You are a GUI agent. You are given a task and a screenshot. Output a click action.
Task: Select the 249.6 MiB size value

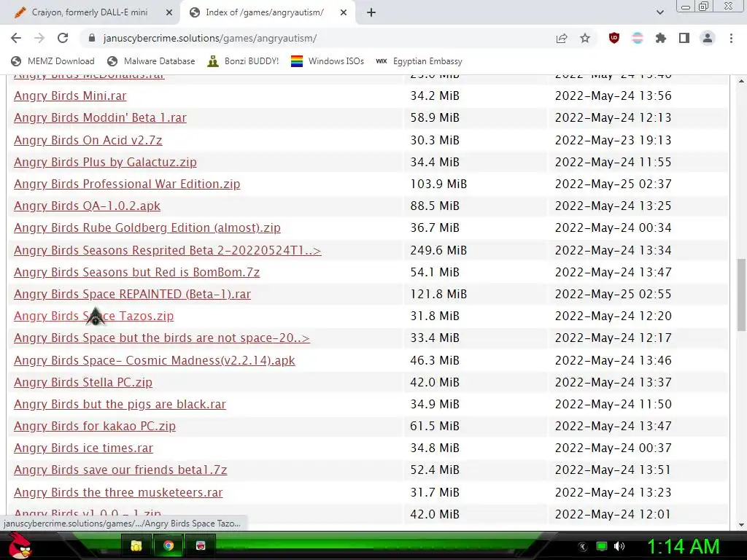(438, 250)
